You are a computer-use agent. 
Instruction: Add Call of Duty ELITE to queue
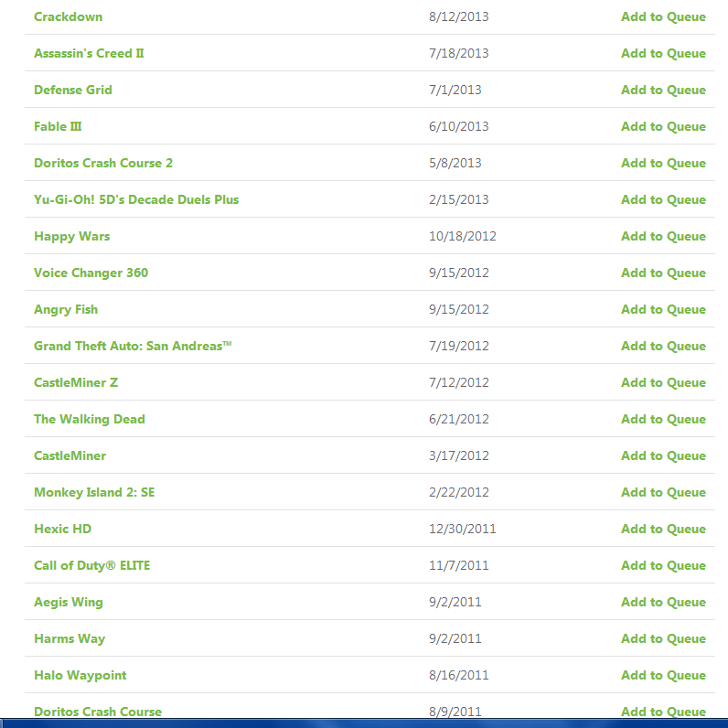663,565
